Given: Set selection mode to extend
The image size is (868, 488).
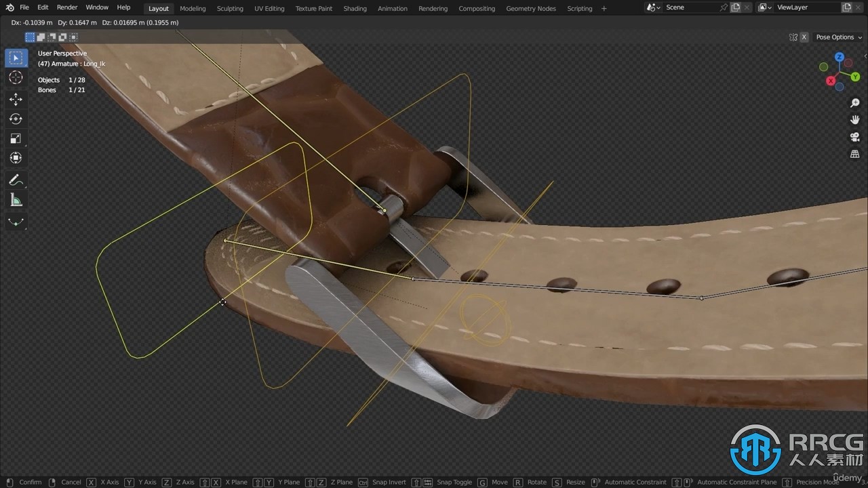Looking at the screenshot, I should click(x=41, y=37).
